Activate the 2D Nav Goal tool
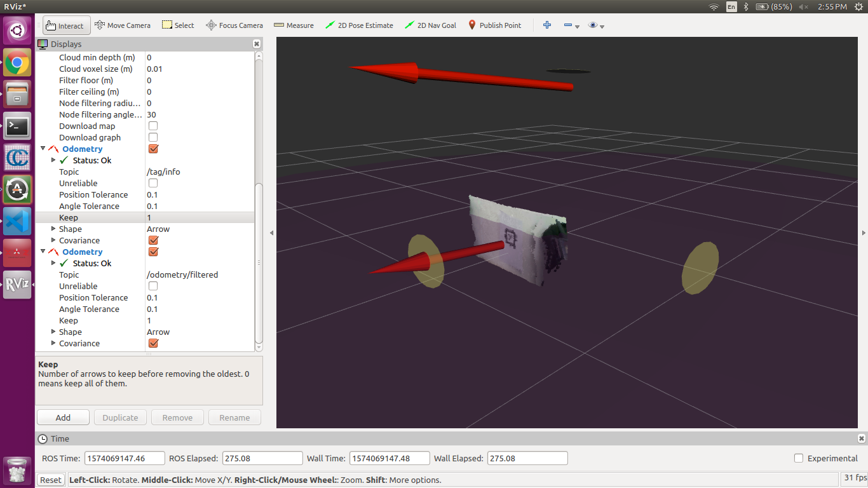This screenshot has height=488, width=868. click(430, 25)
